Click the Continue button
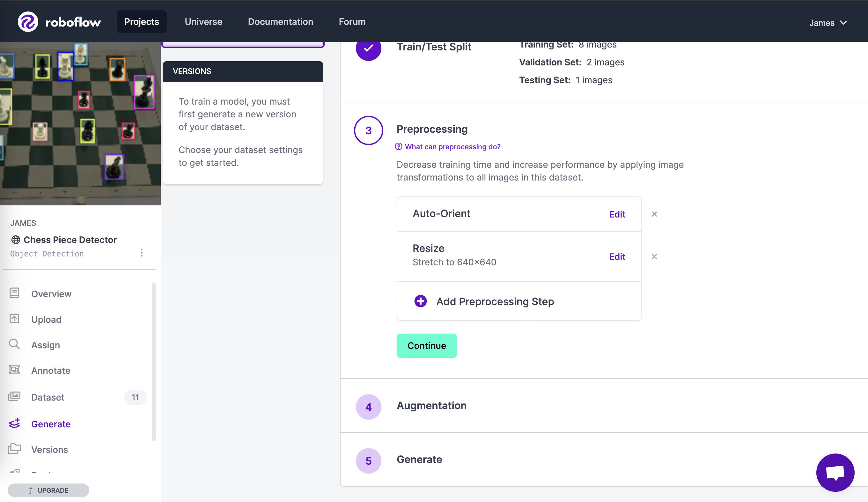Image resolution: width=868 pixels, height=502 pixels. click(426, 346)
